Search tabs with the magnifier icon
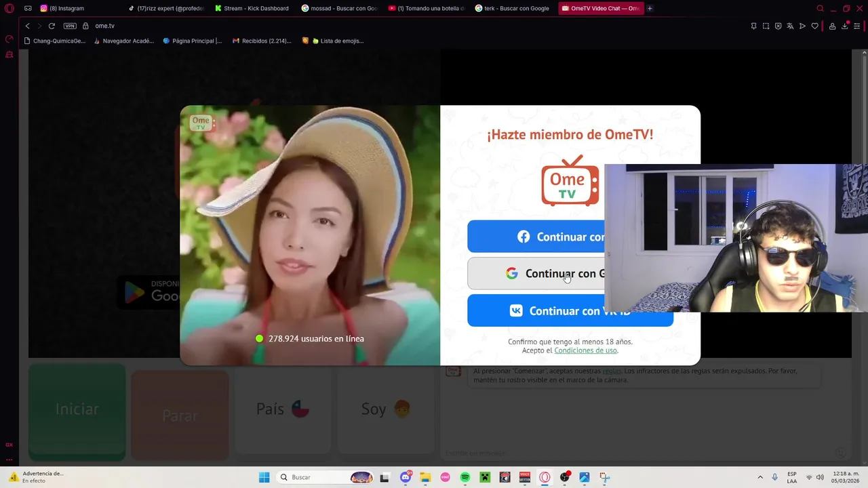868x488 pixels. coord(820,8)
